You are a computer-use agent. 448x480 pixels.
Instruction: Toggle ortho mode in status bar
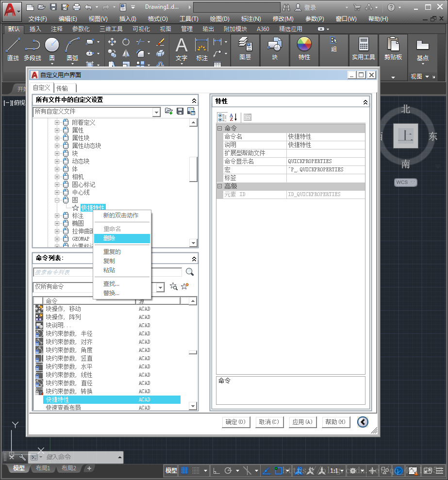click(x=216, y=470)
